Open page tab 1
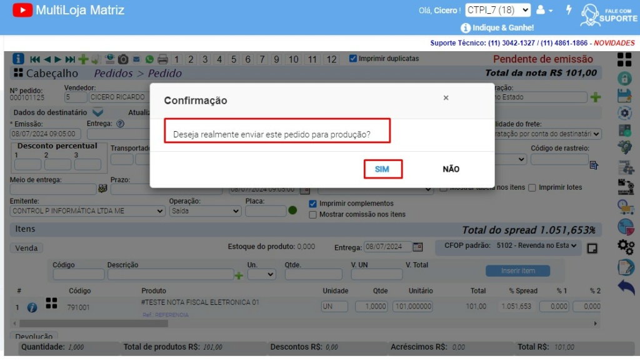Image resolution: width=640 pixels, height=364 pixels. [x=176, y=59]
